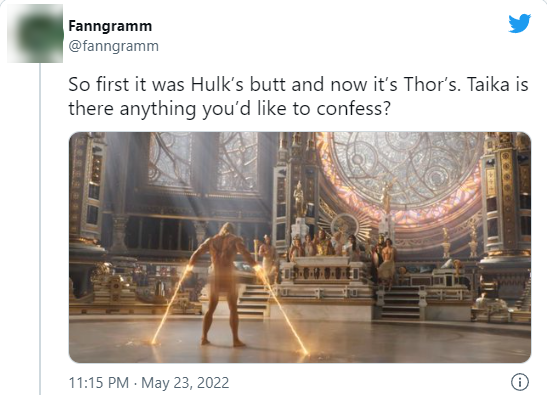Image resolution: width=547 pixels, height=395 pixels.
Task: Click the blue Twitter bird logo
Action: click(x=519, y=23)
